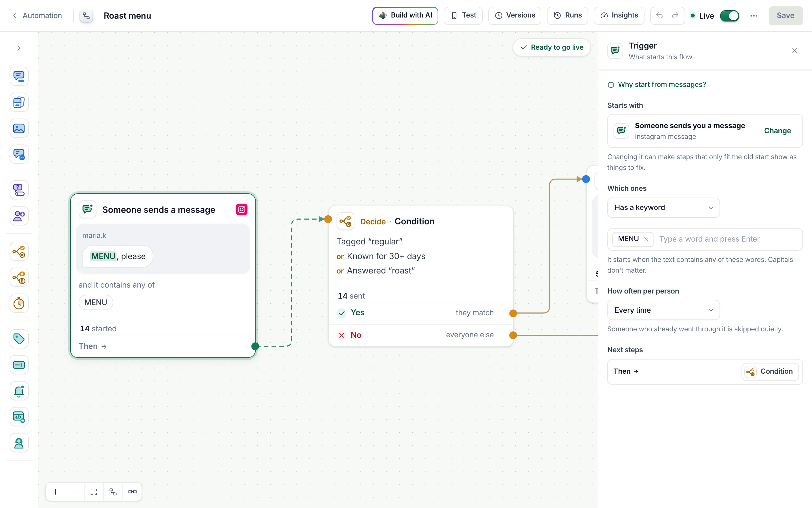Add the tag block from the sidebar
Viewport: 812px width, 508px height.
click(19, 339)
